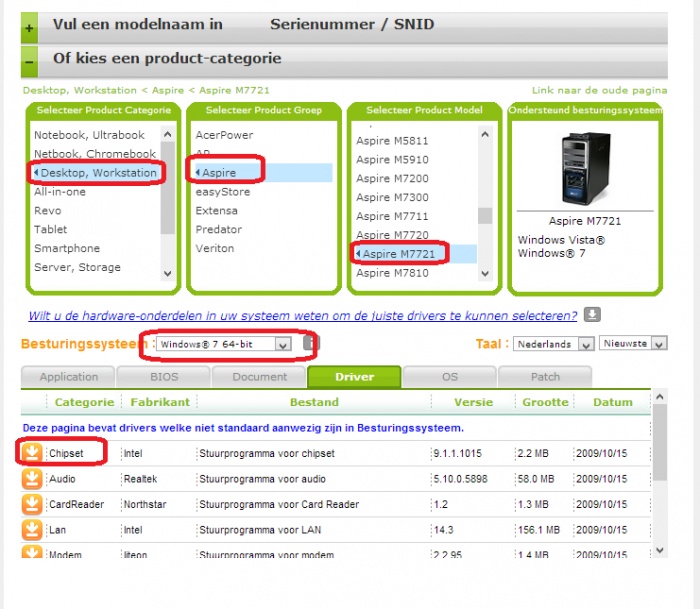The image size is (700, 609).
Task: Open the Taal Nederlands dropdown
Action: 554,344
